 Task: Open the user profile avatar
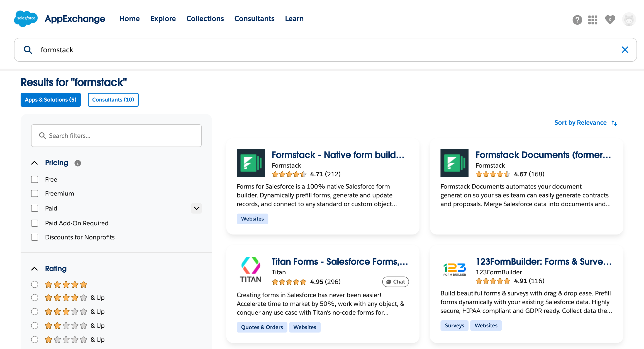point(629,20)
